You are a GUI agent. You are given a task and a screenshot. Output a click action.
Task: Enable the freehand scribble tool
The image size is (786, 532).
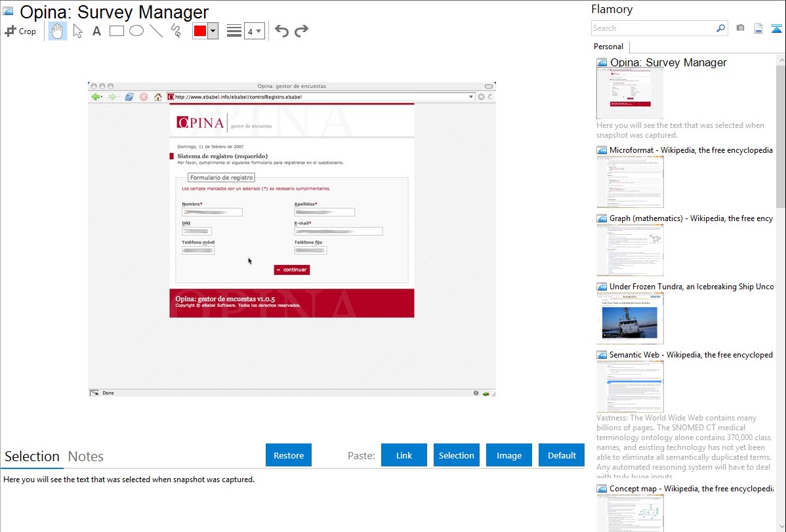tap(176, 31)
